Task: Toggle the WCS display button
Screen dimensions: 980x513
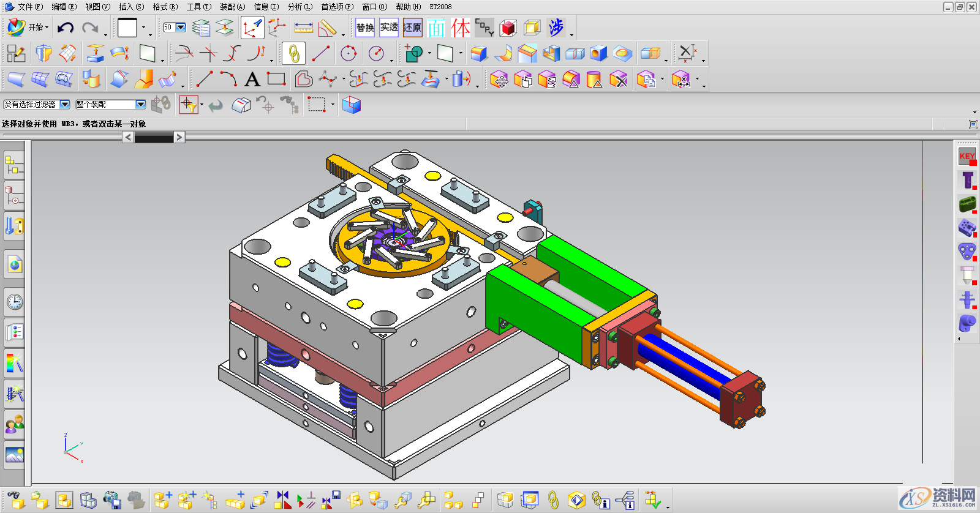Action: coord(252,28)
